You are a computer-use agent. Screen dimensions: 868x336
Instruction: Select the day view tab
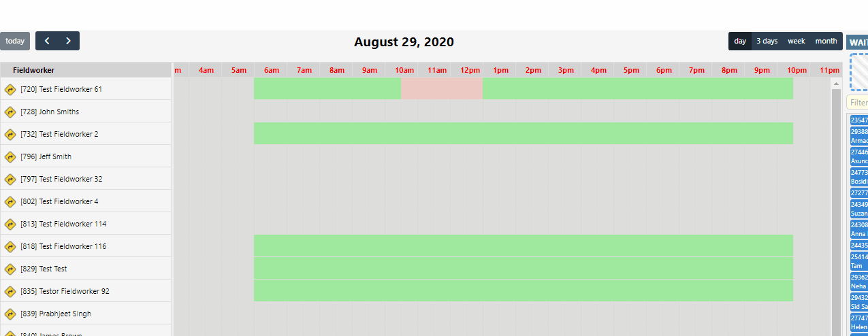(x=740, y=41)
